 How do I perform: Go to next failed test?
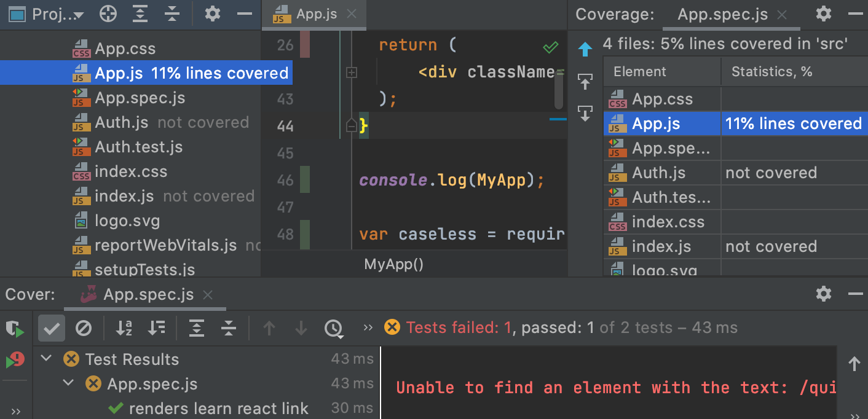[x=301, y=329]
